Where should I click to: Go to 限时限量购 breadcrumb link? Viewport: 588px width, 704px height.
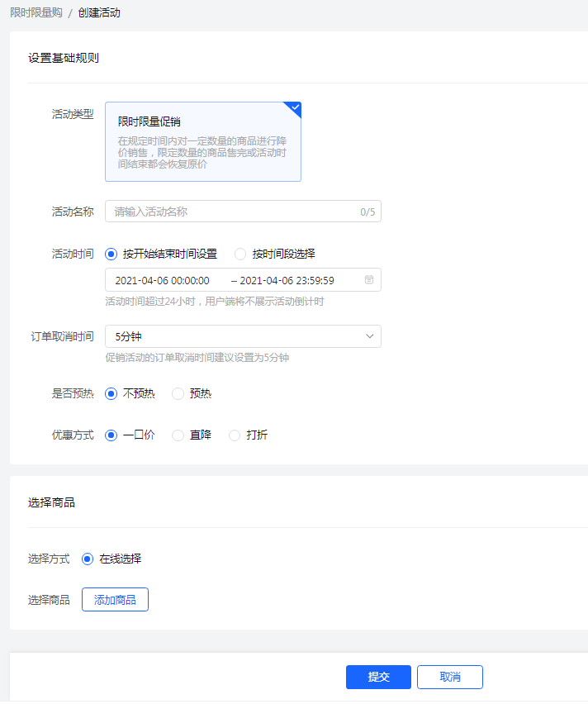(x=36, y=12)
